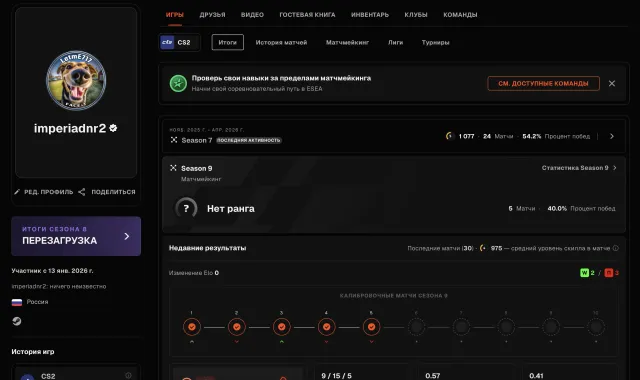Click the verified badge next to imperiadnr2
Viewport: 640px width, 380px height.
tap(113, 128)
